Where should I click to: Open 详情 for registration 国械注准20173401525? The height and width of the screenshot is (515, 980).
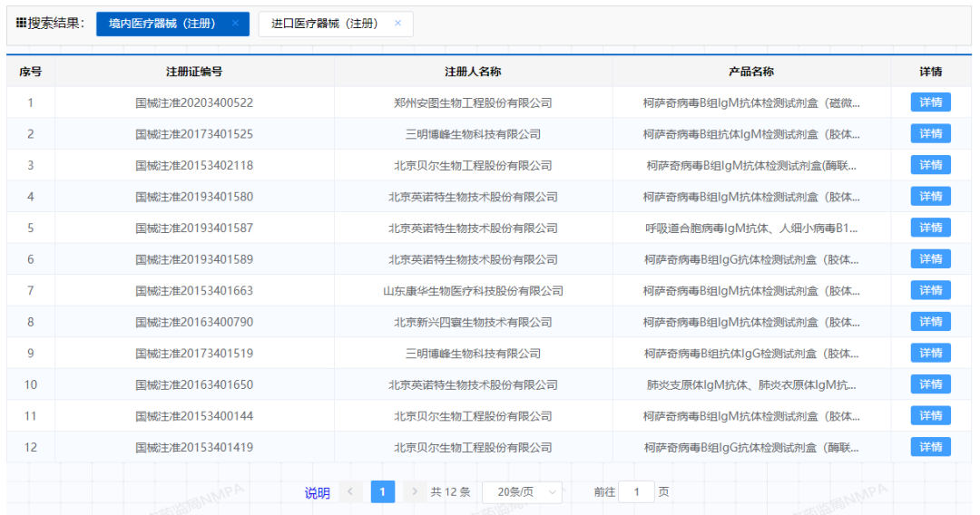[x=930, y=134]
